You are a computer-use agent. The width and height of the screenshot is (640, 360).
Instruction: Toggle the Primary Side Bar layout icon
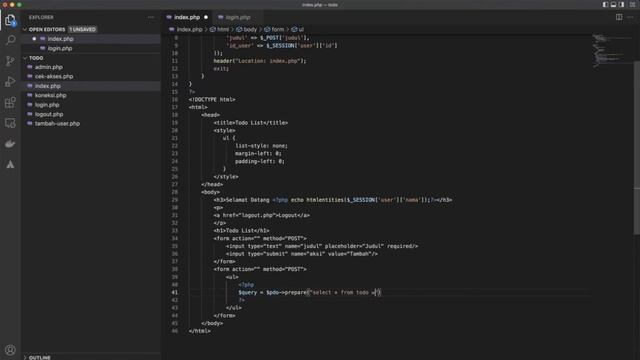[605, 4]
